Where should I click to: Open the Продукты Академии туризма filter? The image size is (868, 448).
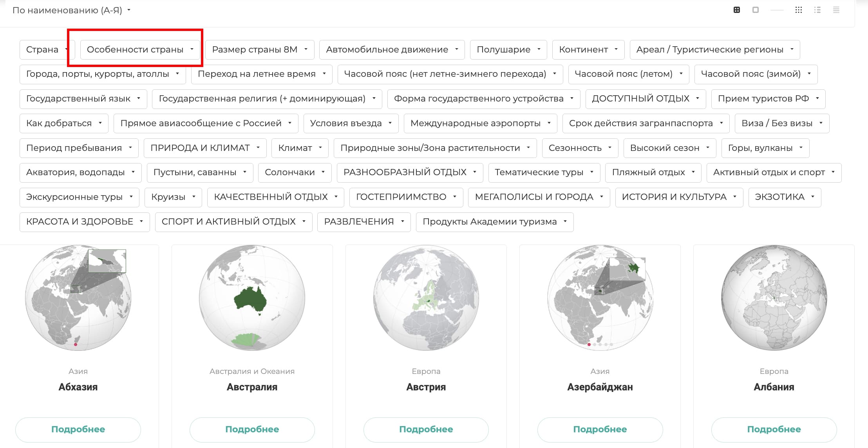tap(494, 221)
